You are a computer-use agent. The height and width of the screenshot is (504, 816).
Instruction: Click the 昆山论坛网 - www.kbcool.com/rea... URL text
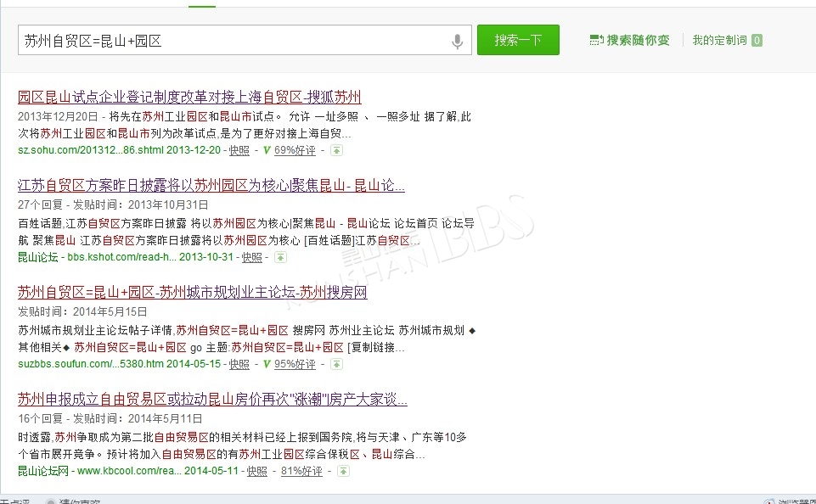point(99,471)
